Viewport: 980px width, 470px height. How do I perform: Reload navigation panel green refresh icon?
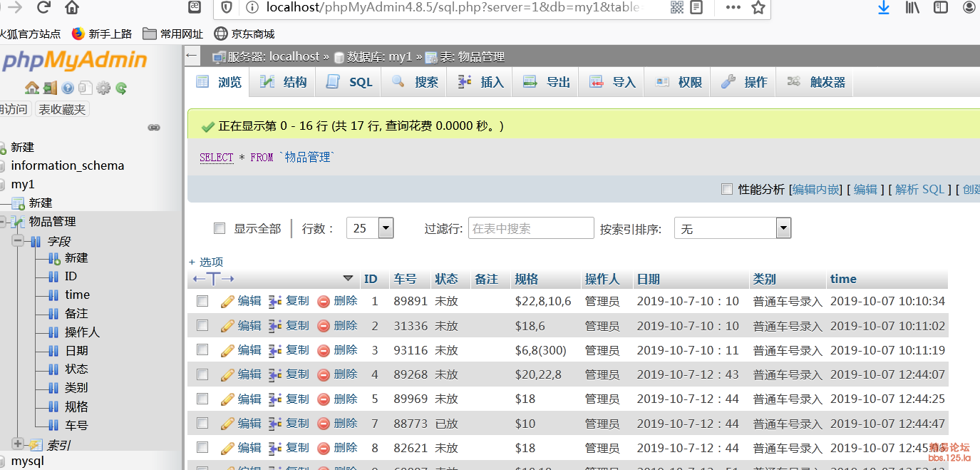[121, 88]
